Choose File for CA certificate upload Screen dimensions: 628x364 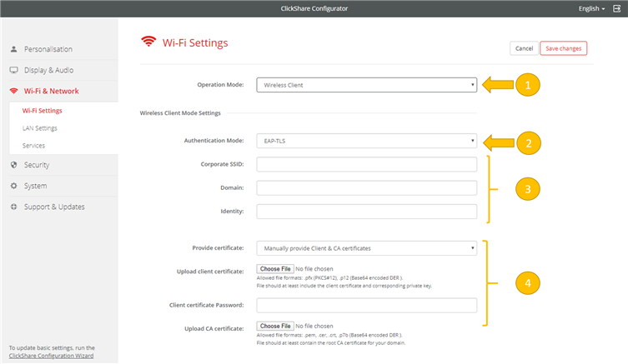click(x=274, y=326)
